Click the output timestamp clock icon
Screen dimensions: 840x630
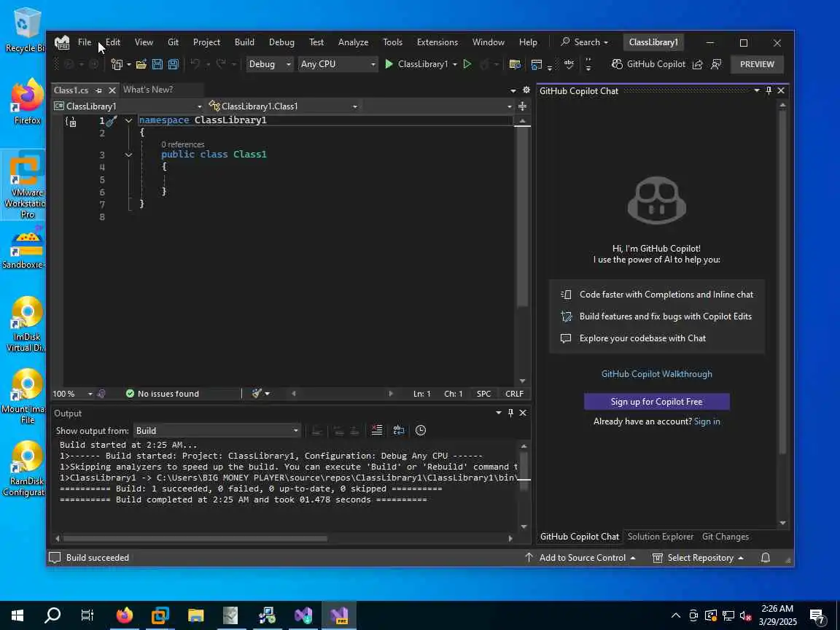click(x=421, y=430)
